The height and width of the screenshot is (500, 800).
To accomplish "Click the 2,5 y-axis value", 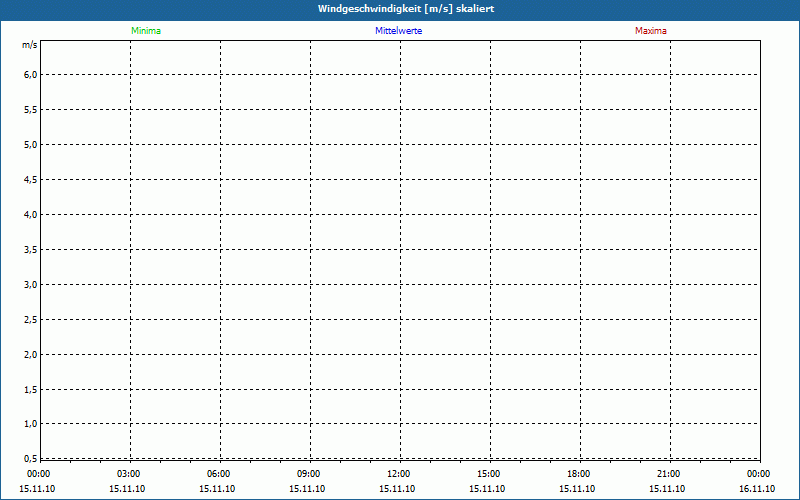I will (31, 319).
